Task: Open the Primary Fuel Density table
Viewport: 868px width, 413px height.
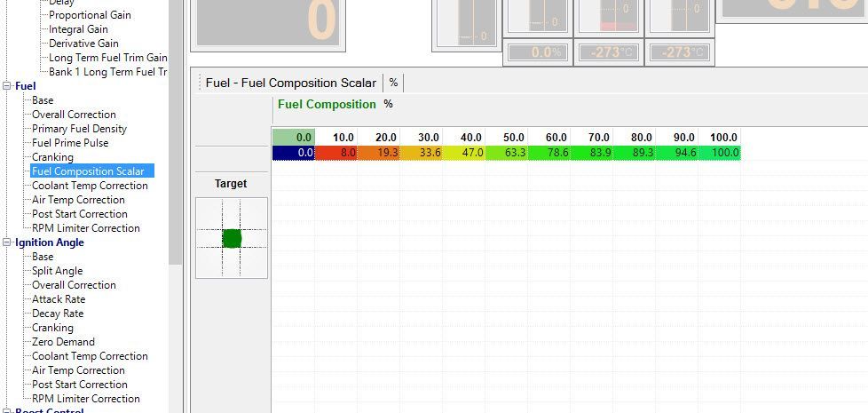Action: (x=79, y=129)
